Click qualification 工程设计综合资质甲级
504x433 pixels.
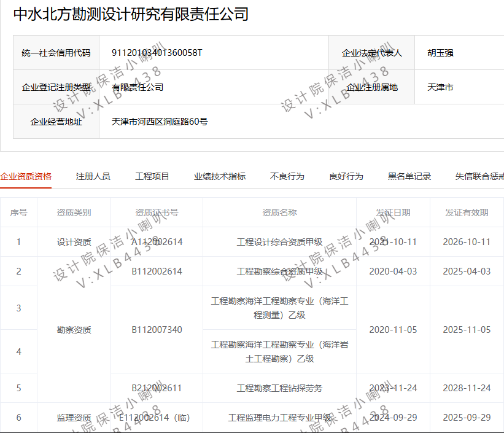[280, 242]
